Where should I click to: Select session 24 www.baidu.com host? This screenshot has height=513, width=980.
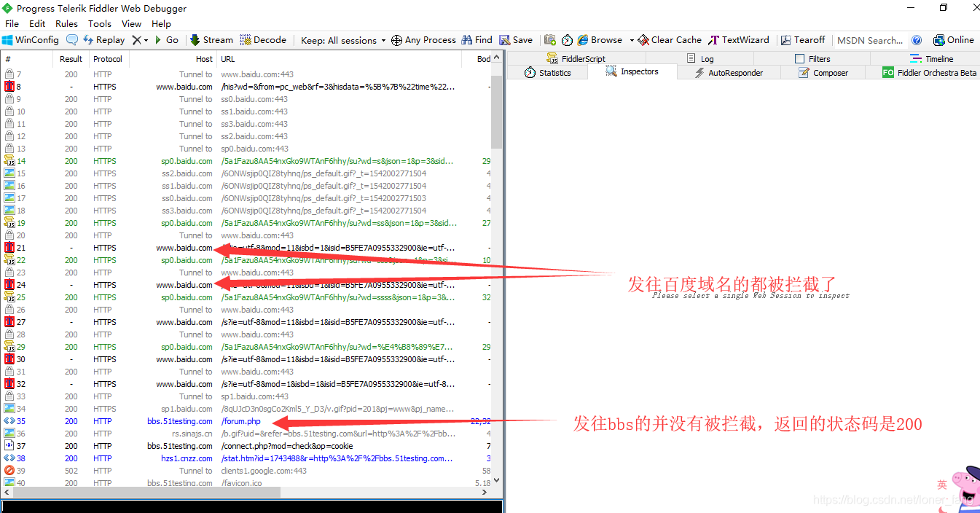pos(184,285)
